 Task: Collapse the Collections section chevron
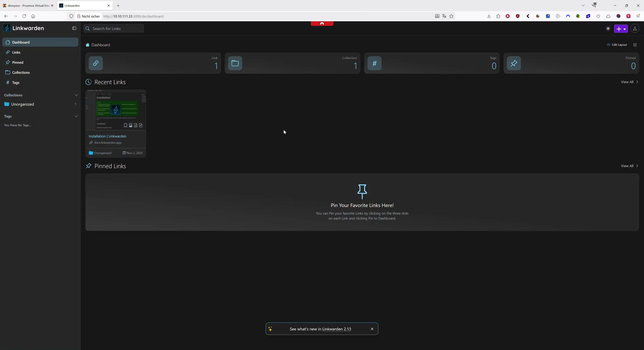[76, 95]
